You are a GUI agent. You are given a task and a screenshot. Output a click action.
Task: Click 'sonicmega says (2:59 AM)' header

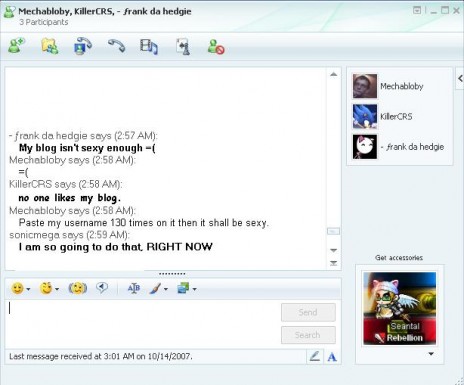coord(69,235)
